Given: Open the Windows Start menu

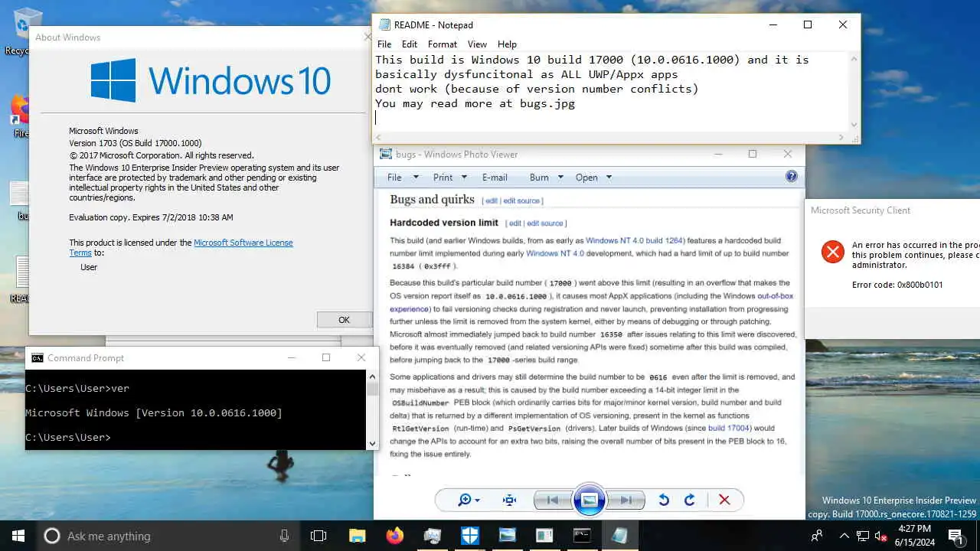Looking at the screenshot, I should click(x=18, y=536).
